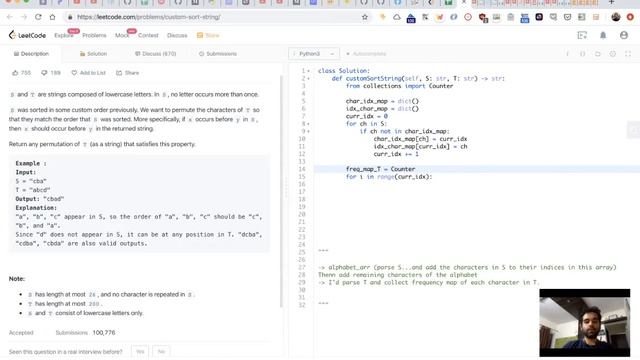Go to the Mock section

coord(122,36)
